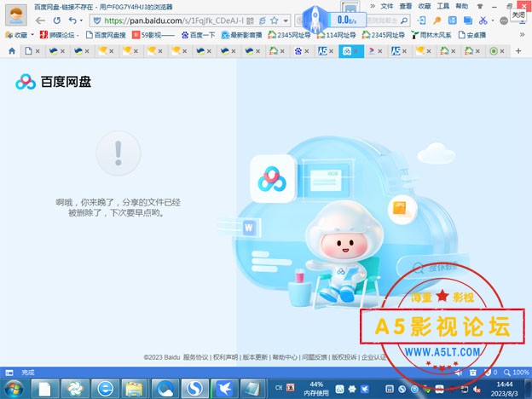
Task: Select the active Baidu Netdisk tab
Action: point(350,51)
